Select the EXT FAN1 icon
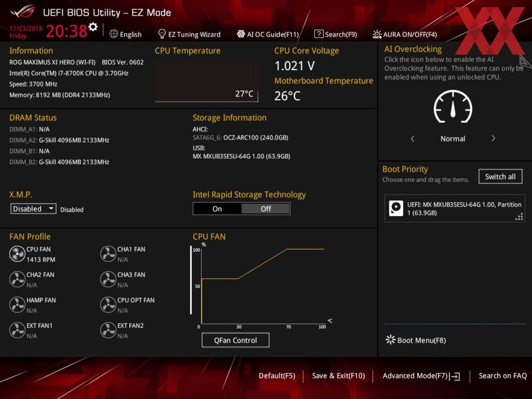Screen dimensions: 532x399 (x=17, y=330)
